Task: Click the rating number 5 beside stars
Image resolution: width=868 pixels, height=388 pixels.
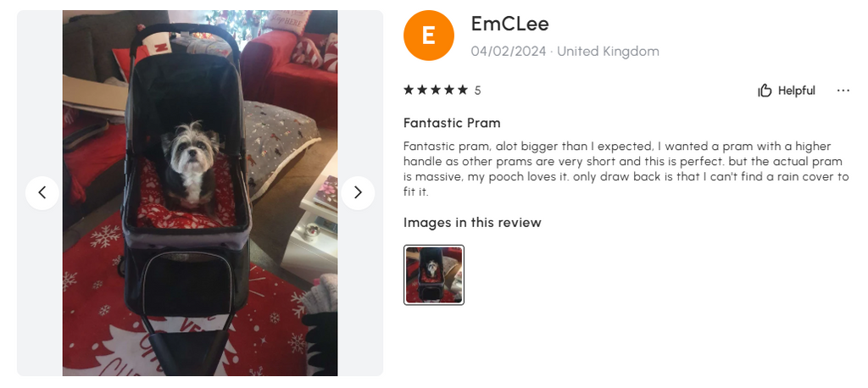Action: (x=478, y=90)
